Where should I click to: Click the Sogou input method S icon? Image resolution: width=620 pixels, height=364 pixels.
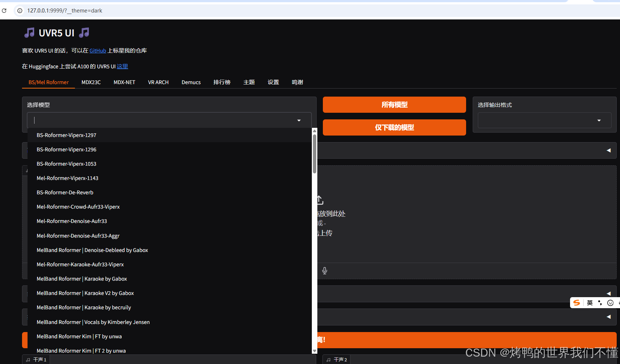tap(577, 303)
